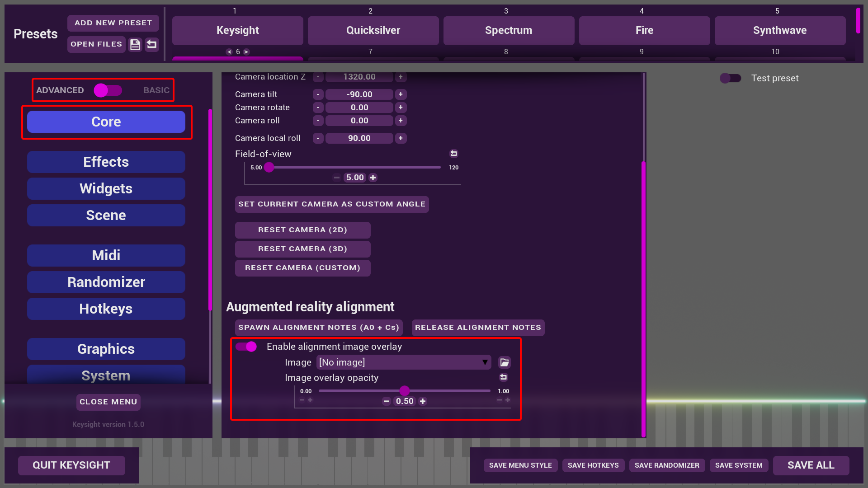The width and height of the screenshot is (868, 488).
Task: Decrease image overlay opacity with the minus icon
Action: 386,401
